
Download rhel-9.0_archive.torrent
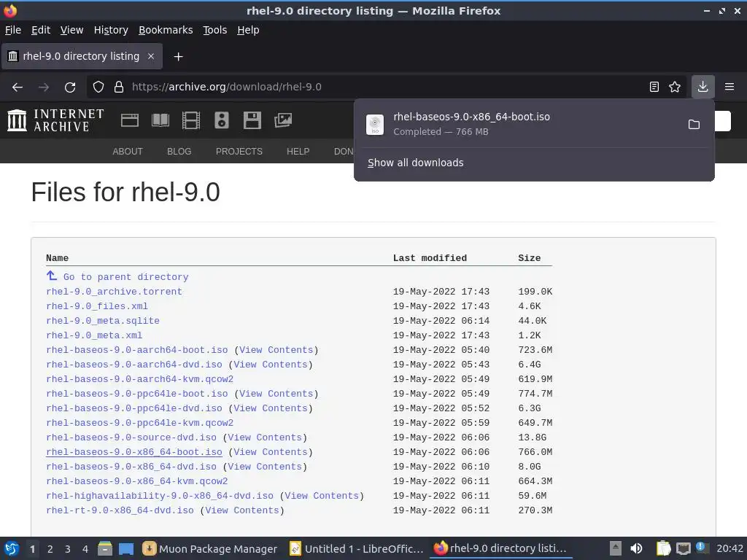coord(114,292)
